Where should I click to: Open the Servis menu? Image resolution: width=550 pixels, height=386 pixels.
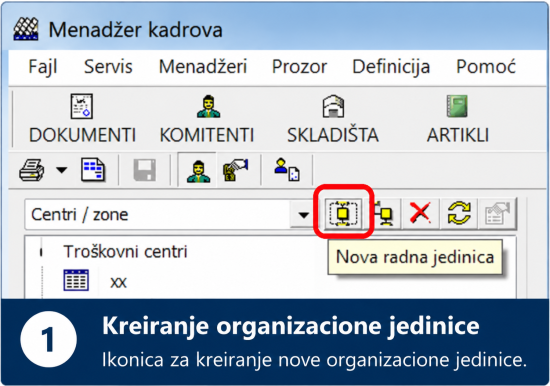tap(108, 66)
